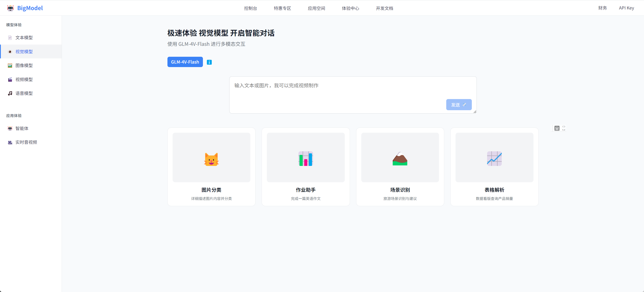644x292 pixels.
Task: Click the 视觉模型 eye icon
Action: (10, 52)
